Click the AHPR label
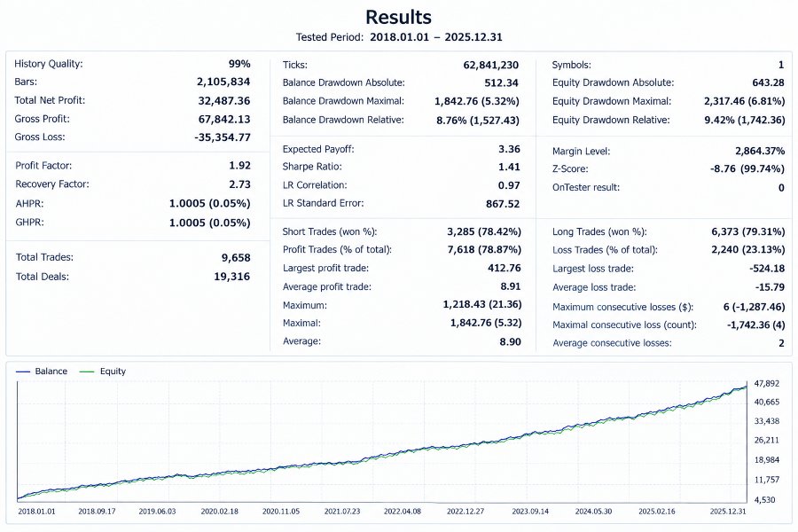798x532 pixels. click(x=29, y=204)
